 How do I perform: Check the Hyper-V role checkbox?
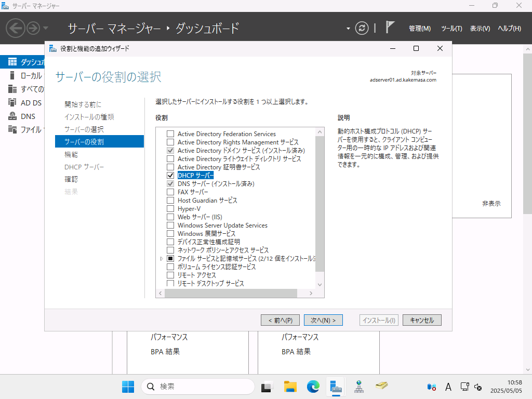pyautogui.click(x=170, y=209)
